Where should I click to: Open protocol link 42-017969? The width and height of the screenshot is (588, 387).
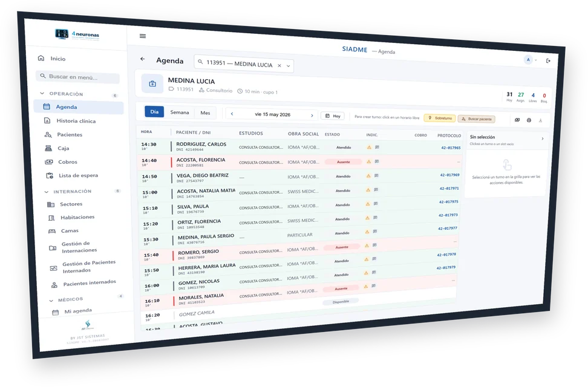pos(449,175)
